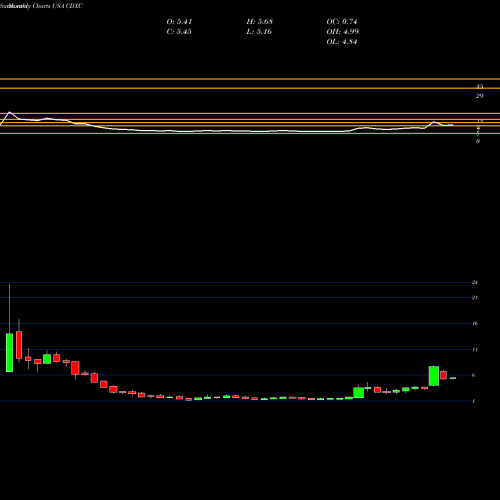
Task: Select the low price reading L: 5.16
Action: [259, 32]
